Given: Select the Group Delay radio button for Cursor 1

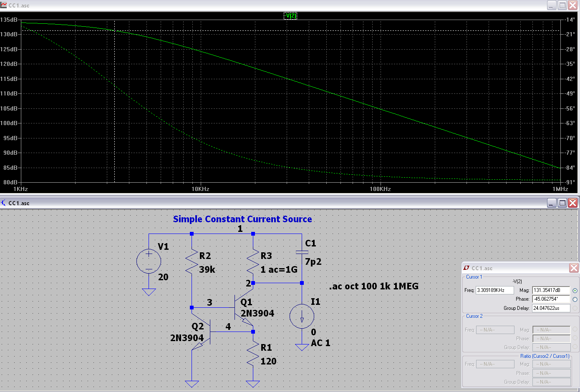Looking at the screenshot, I should tap(575, 308).
